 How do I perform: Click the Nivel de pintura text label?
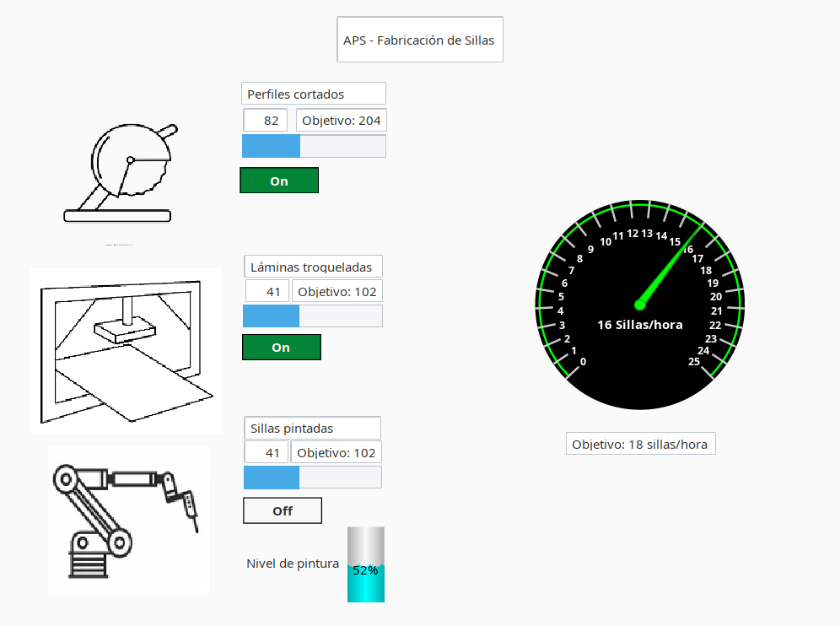click(293, 563)
